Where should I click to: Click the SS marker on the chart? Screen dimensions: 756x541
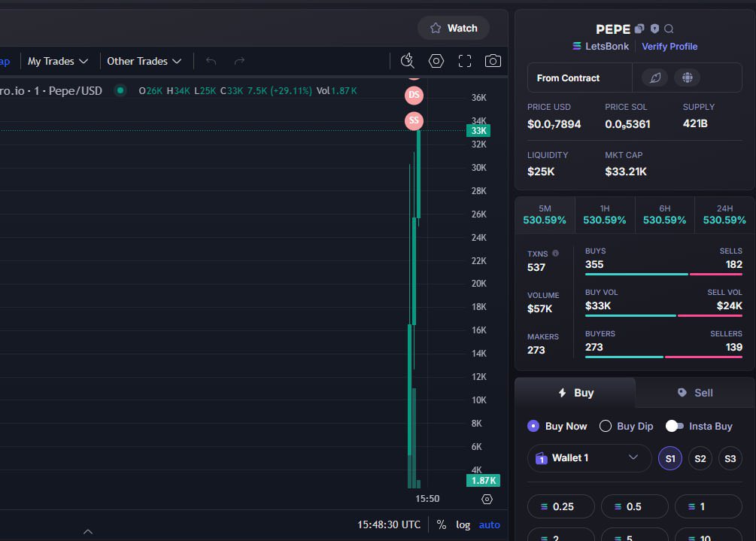coord(414,120)
